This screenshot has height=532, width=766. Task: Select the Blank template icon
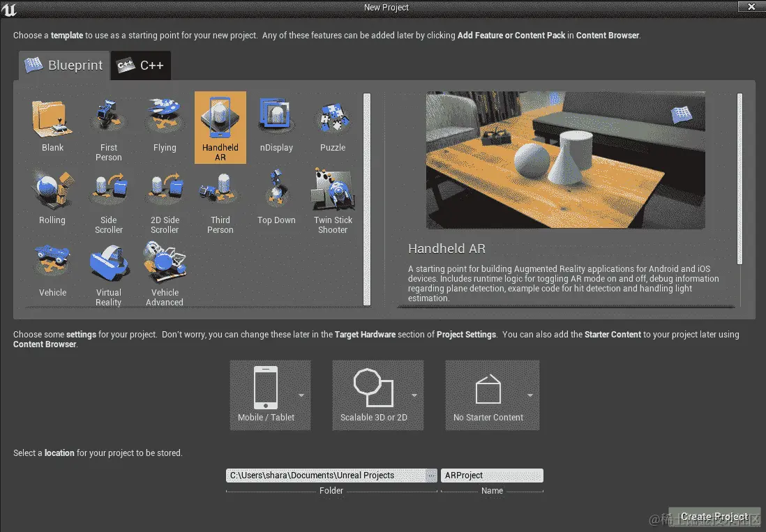point(52,118)
